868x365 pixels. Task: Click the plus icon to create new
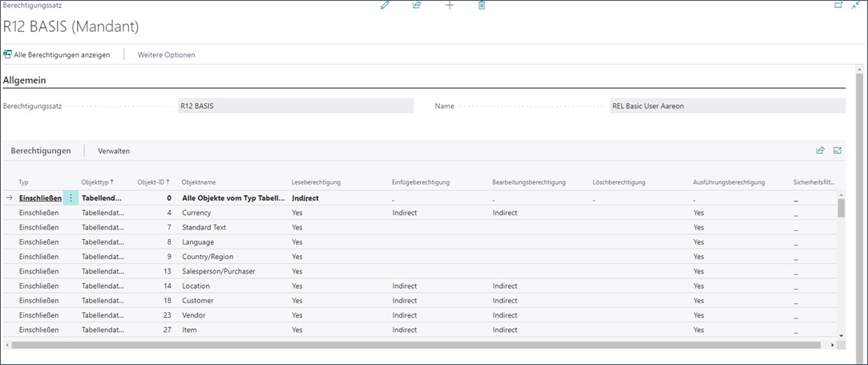tap(449, 6)
